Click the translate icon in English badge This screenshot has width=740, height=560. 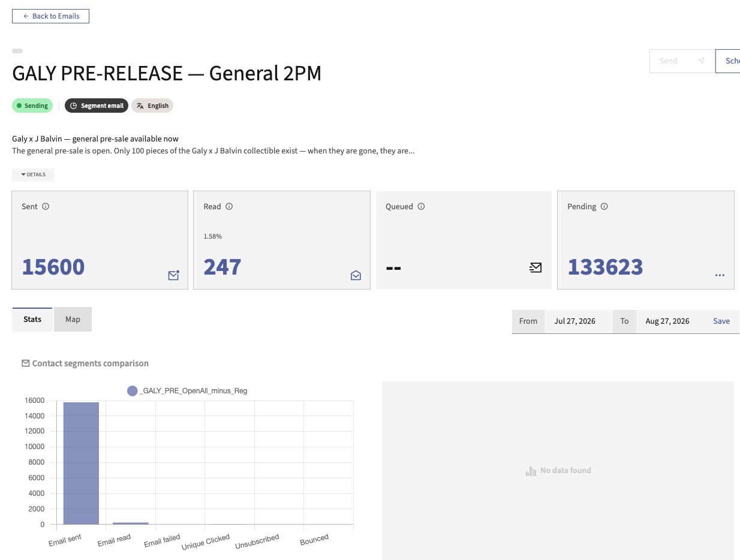coord(140,106)
